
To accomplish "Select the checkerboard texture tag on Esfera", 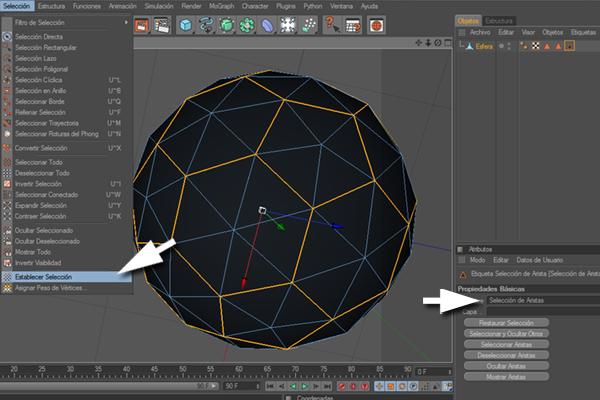I will tap(536, 46).
